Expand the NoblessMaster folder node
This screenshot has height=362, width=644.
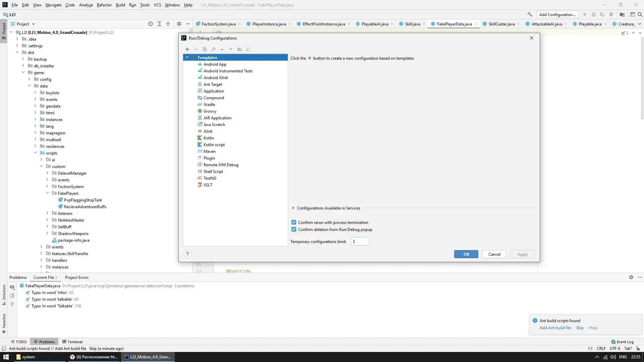(47, 220)
